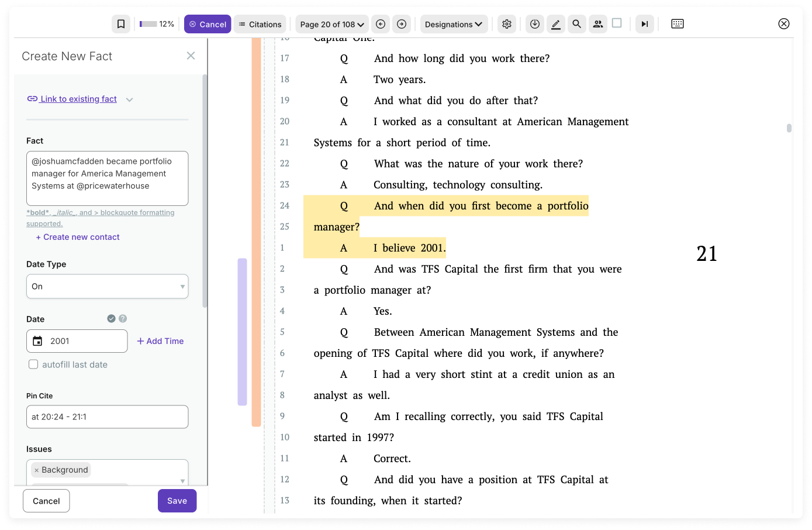Save the new fact
812x530 pixels.
[177, 500]
